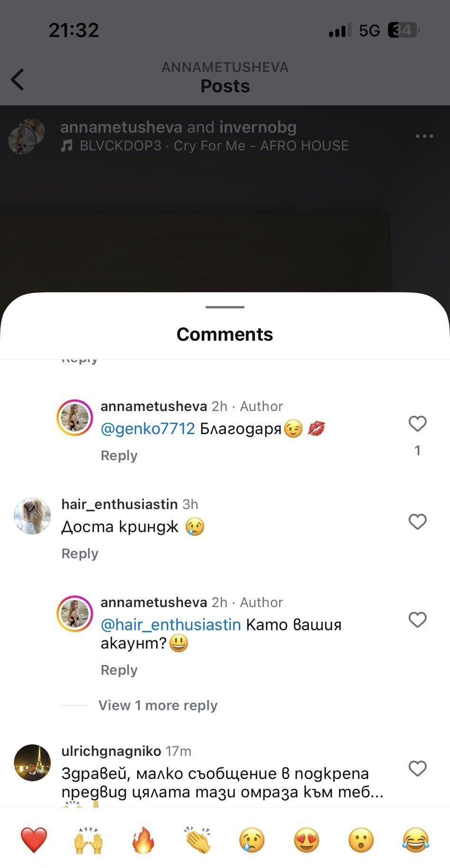Send the laughing tears emoji reaction
The height and width of the screenshot is (868, 450).
[x=415, y=840]
